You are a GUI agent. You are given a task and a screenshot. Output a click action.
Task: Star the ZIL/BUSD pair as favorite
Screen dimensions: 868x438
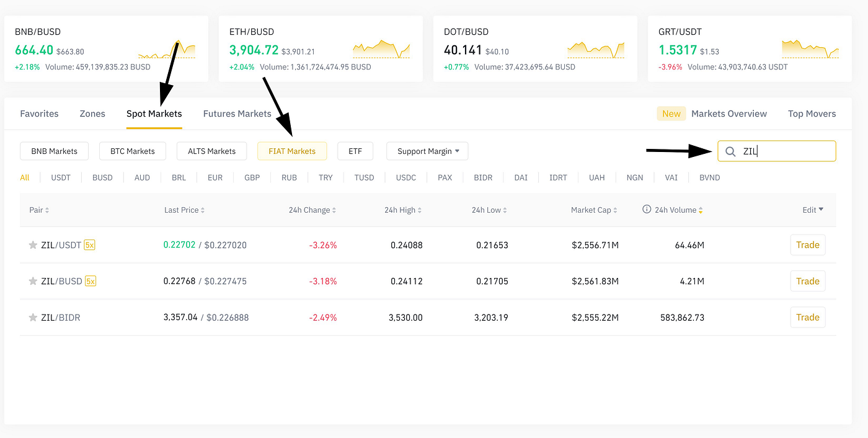click(x=33, y=281)
